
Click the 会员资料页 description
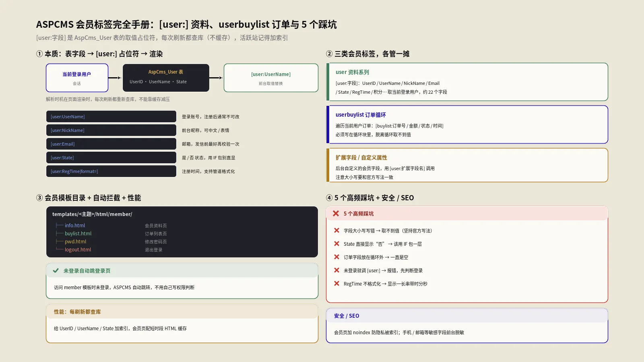pos(156,226)
